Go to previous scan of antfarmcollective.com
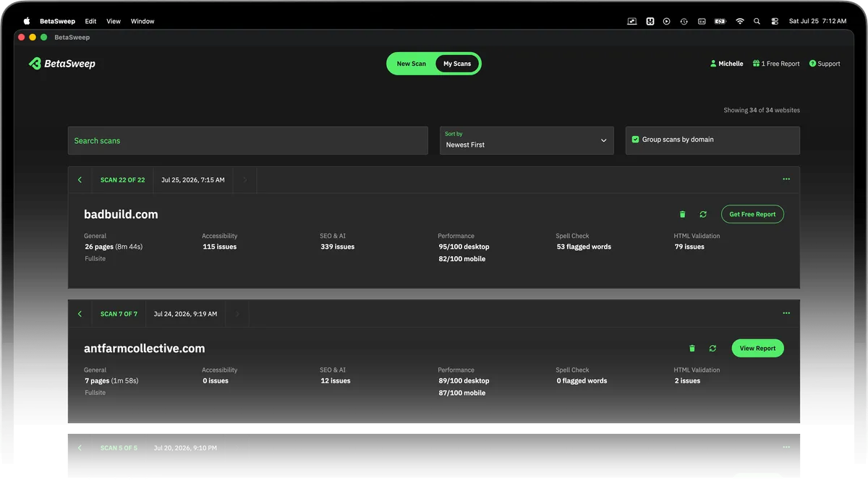The image size is (868, 481). pyautogui.click(x=80, y=314)
